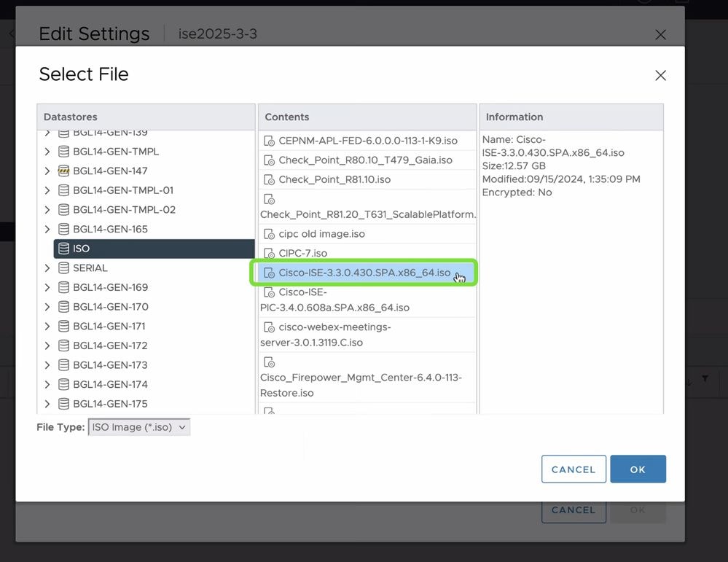
Task: Expand the BGL14-GEN-TMPL-01 datastore
Action: point(47,190)
